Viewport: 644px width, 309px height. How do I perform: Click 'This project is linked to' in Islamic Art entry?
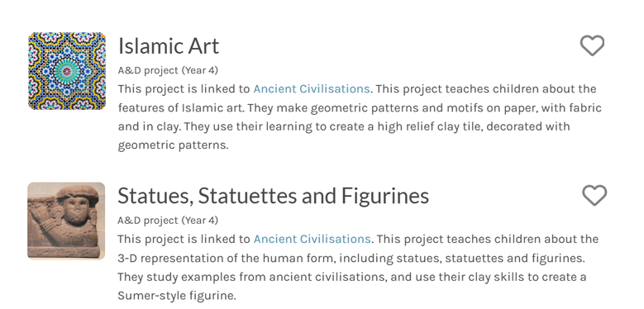[184, 89]
